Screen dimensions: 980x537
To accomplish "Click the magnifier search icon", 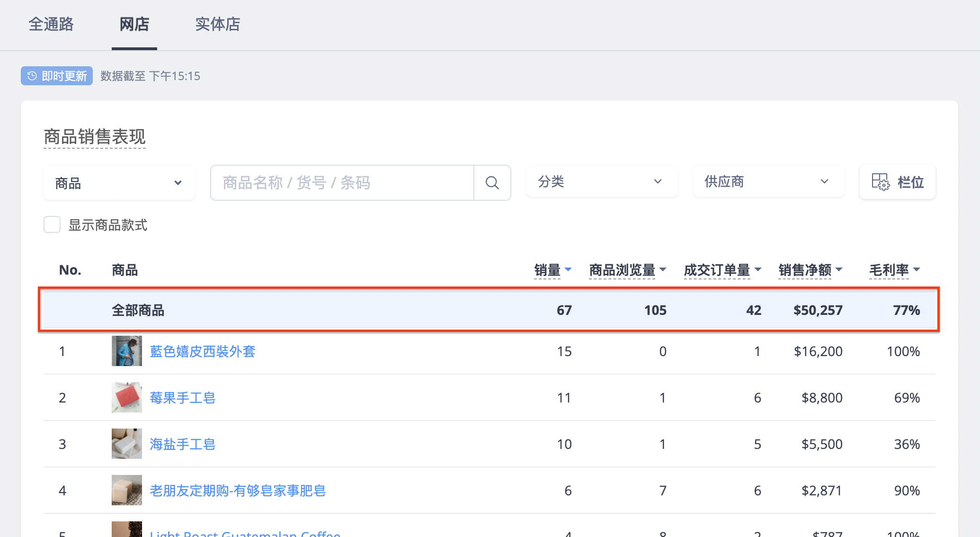I will coord(492,183).
